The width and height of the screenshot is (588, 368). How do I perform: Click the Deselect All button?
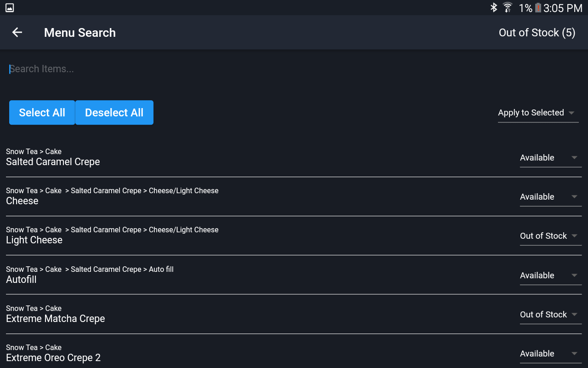[x=114, y=113]
